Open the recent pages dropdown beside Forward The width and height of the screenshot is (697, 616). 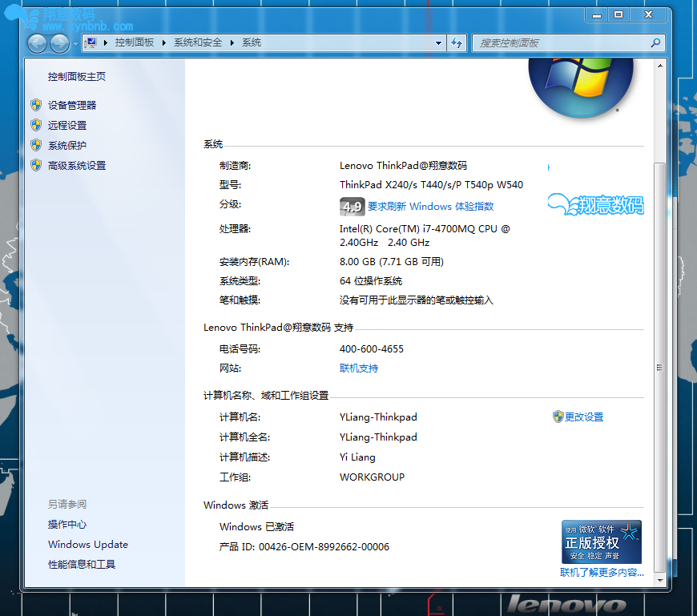75,43
